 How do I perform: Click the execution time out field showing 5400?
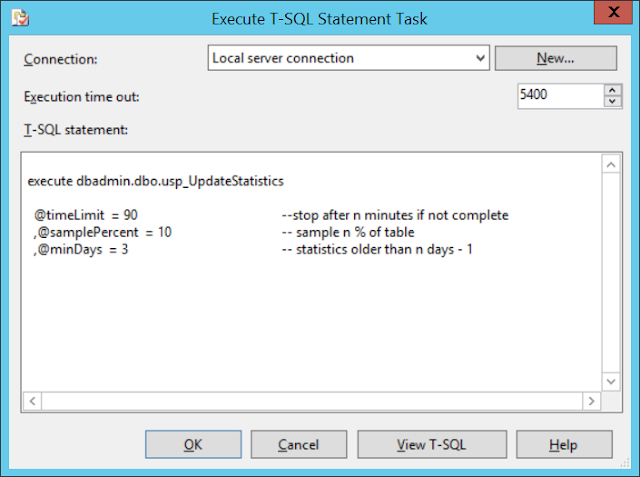click(x=560, y=96)
